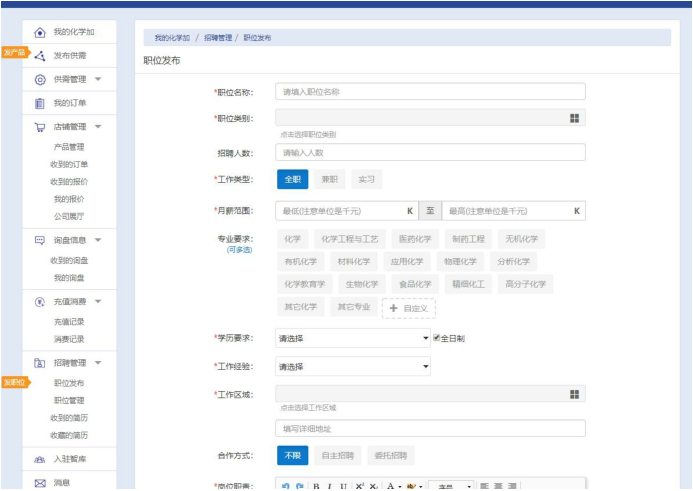Open the grid picker icon in 职位类别 field

[x=575, y=118]
